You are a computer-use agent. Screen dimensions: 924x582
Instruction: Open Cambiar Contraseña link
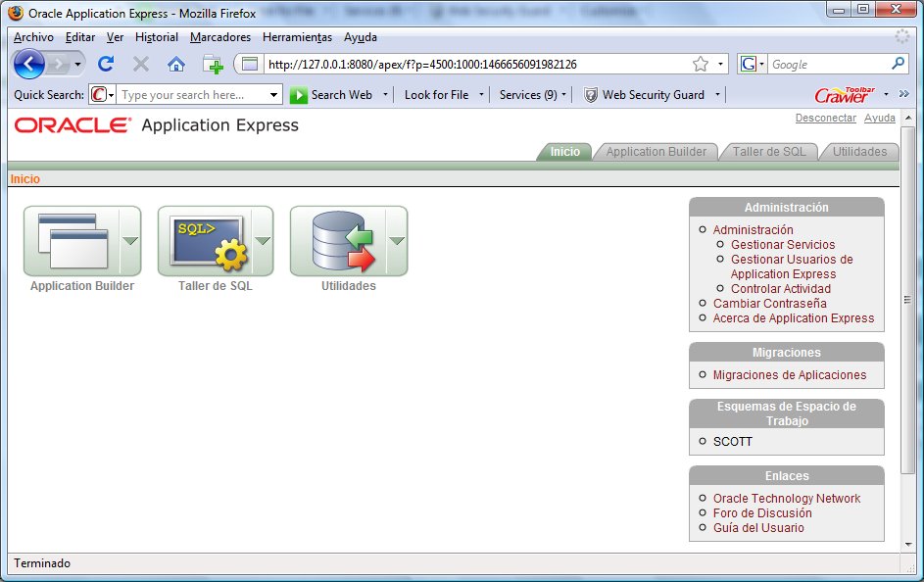769,304
